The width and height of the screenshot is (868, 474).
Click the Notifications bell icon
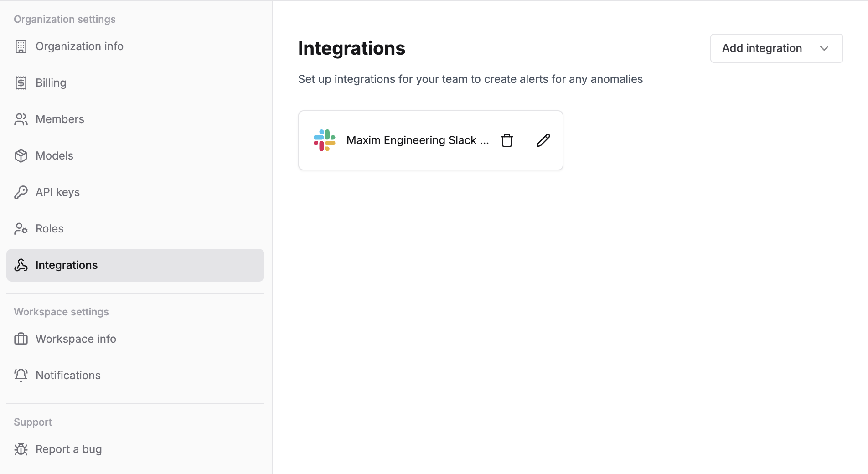click(21, 375)
